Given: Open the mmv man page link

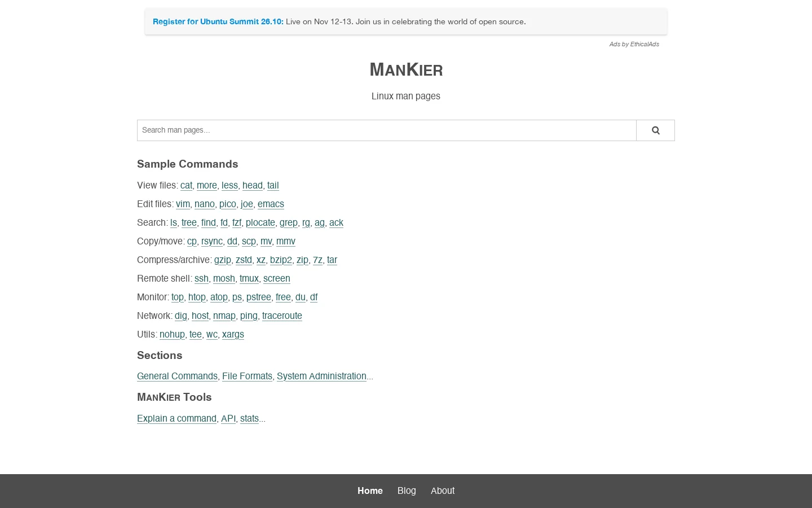Looking at the screenshot, I should [x=286, y=241].
